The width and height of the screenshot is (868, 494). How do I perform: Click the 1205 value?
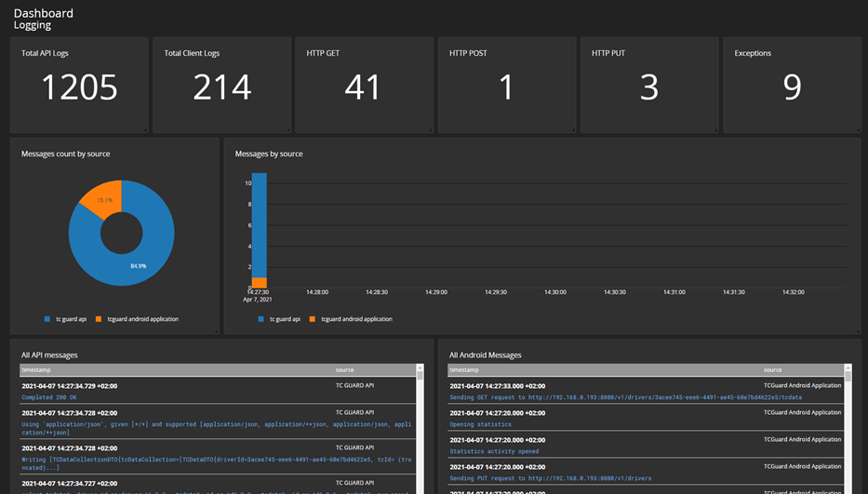[x=79, y=87]
